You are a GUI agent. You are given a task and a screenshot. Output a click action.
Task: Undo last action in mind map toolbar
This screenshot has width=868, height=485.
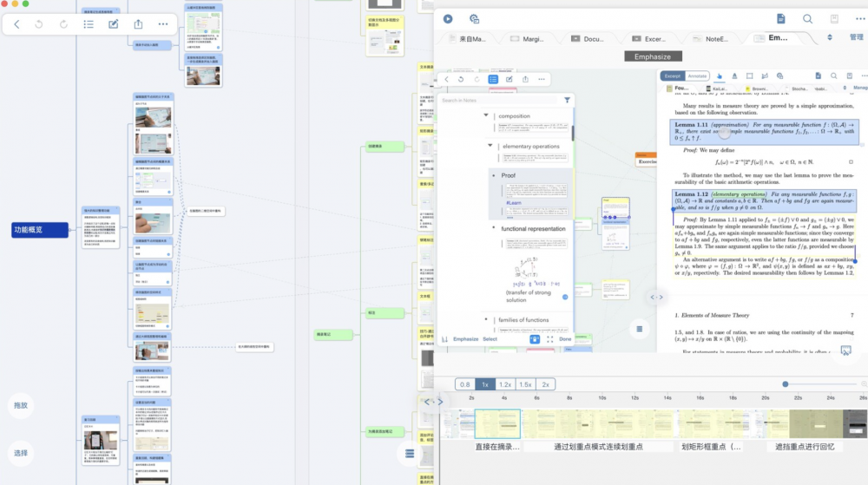39,24
